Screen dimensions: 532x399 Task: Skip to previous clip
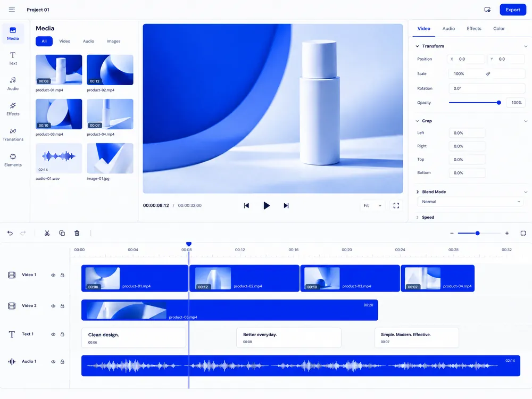click(247, 205)
